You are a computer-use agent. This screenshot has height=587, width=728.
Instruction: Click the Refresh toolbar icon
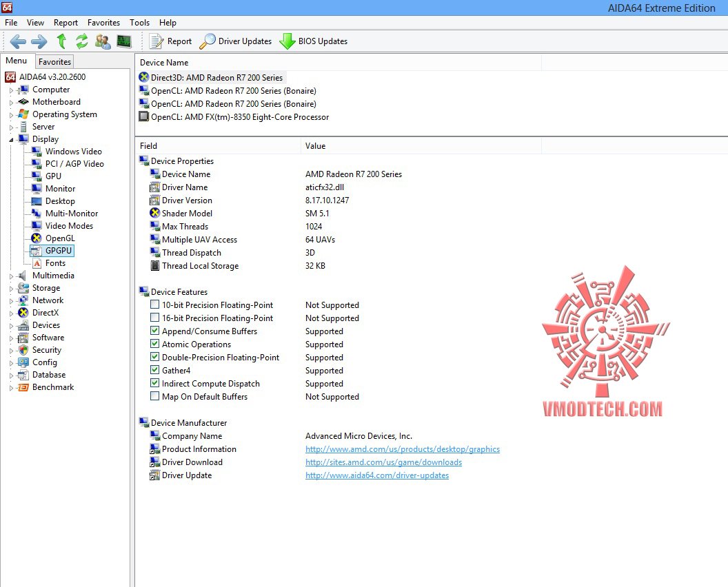click(82, 41)
